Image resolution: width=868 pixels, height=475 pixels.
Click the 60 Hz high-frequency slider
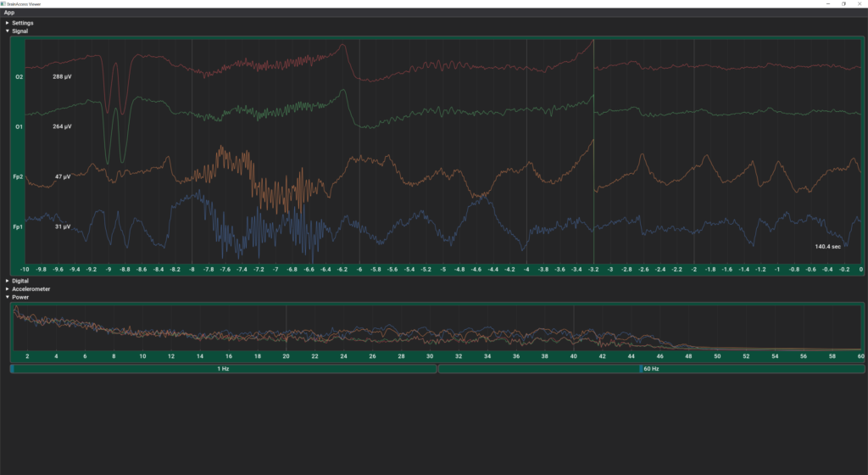651,369
